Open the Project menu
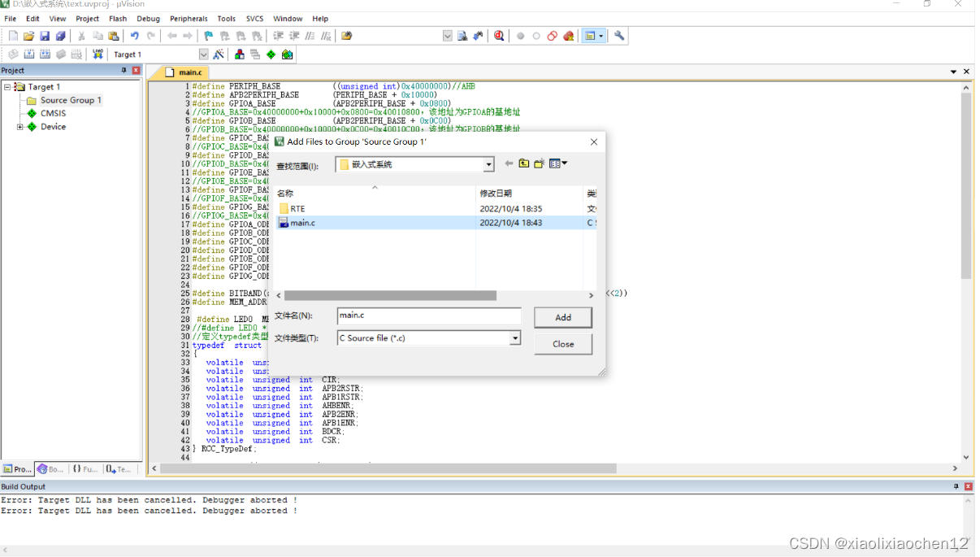 click(87, 18)
